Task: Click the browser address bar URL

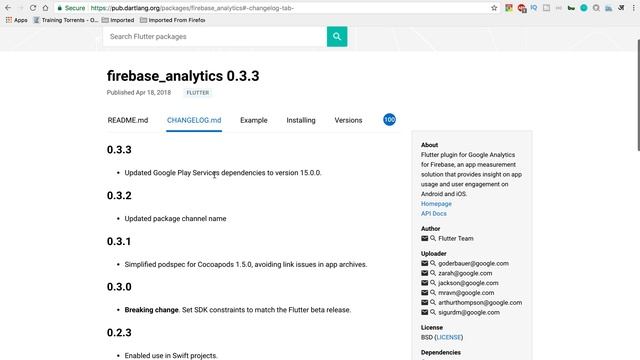Action: (192, 8)
